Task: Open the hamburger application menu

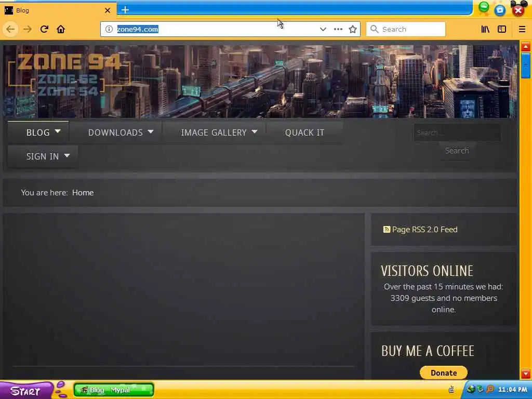Action: click(522, 29)
